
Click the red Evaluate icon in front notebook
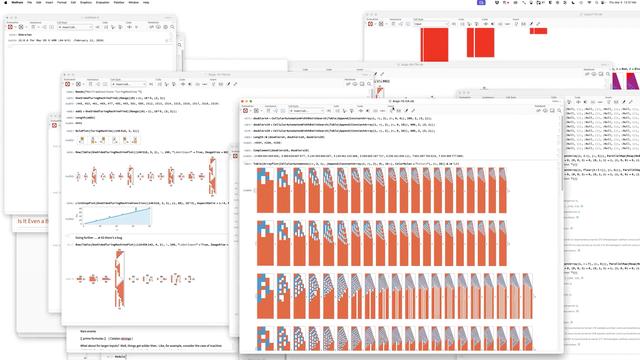(x=245, y=111)
